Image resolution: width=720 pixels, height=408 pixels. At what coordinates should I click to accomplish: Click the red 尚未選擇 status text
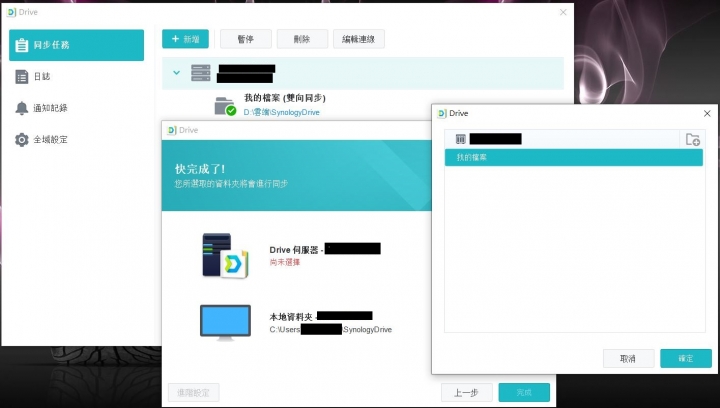pyautogui.click(x=285, y=262)
